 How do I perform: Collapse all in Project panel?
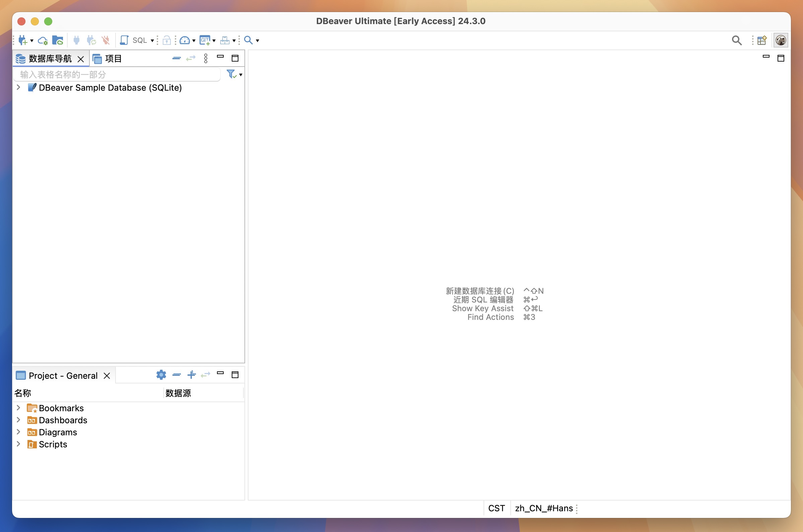[x=176, y=374]
